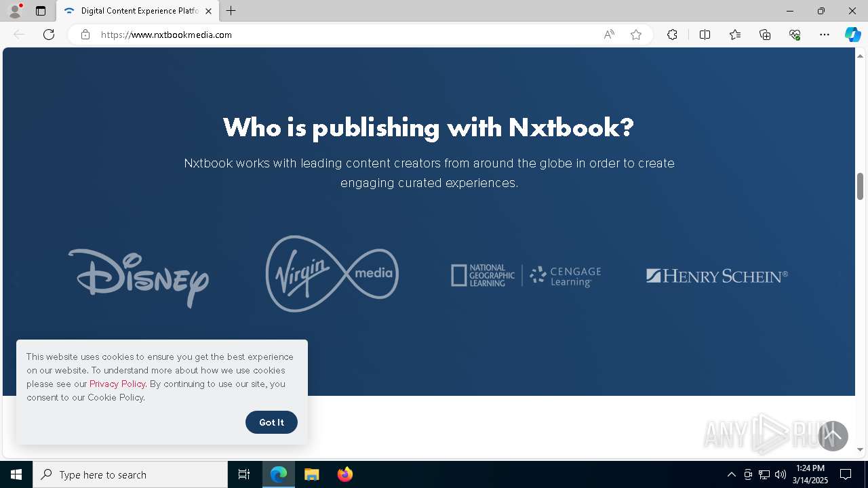Open the Favorites list icon
868x488 pixels.
pyautogui.click(x=735, y=35)
